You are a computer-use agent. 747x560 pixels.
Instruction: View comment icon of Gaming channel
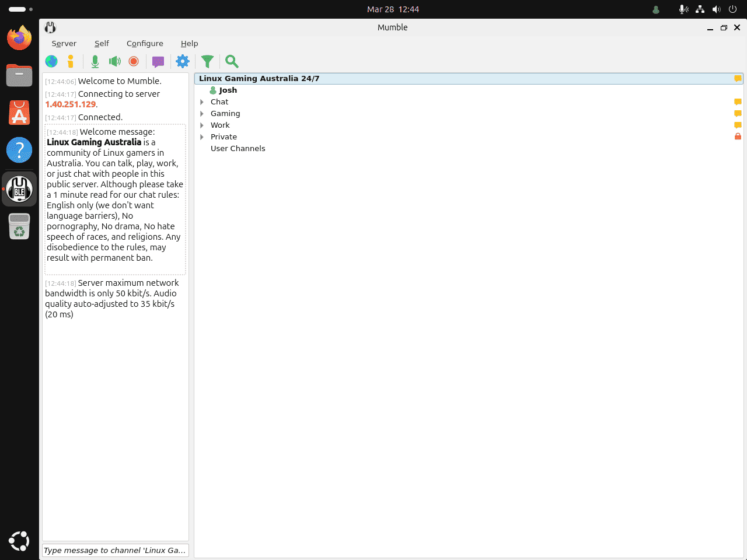pos(738,114)
